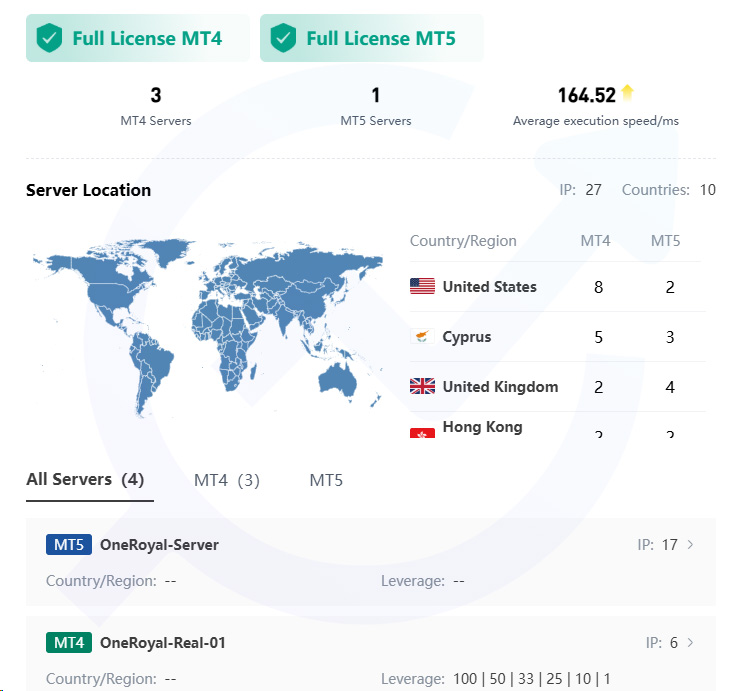Click the 'MT4 Servers' count label
The height and width of the screenshot is (691, 736).
[156, 121]
